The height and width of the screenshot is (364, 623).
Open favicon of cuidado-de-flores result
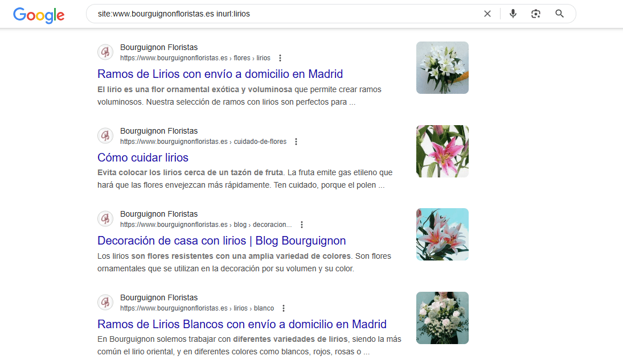(x=105, y=136)
